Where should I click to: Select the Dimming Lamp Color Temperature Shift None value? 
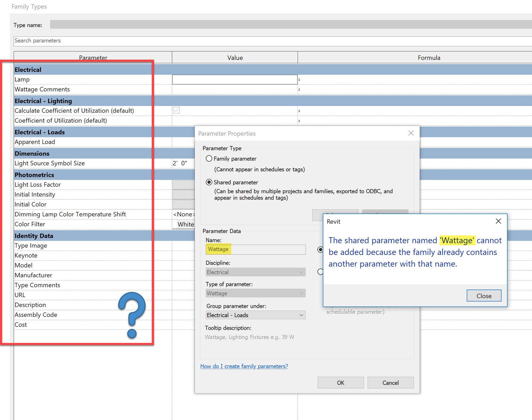tap(184, 214)
